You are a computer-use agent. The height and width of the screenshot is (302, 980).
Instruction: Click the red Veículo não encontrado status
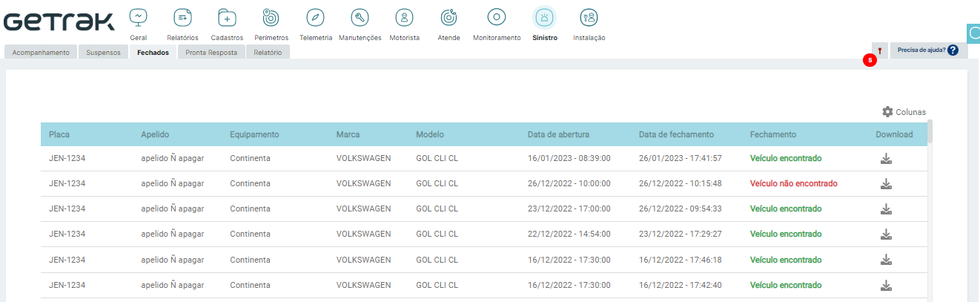793,184
